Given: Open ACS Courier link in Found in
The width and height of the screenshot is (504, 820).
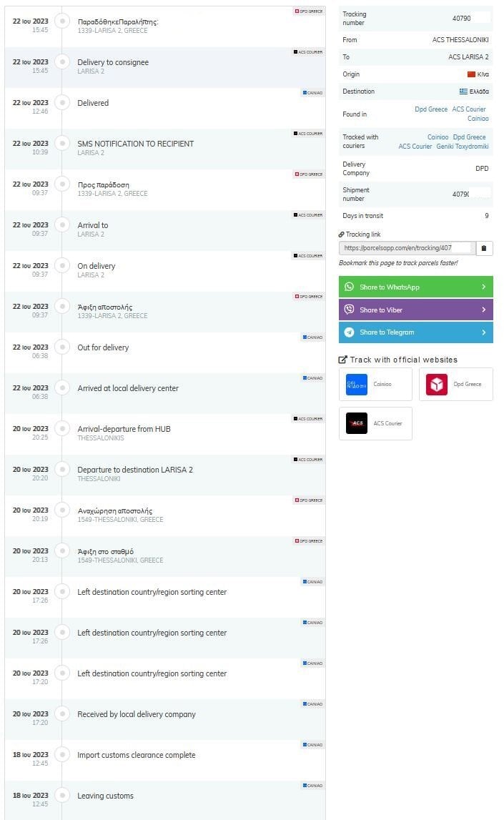Looking at the screenshot, I should pos(469,109).
